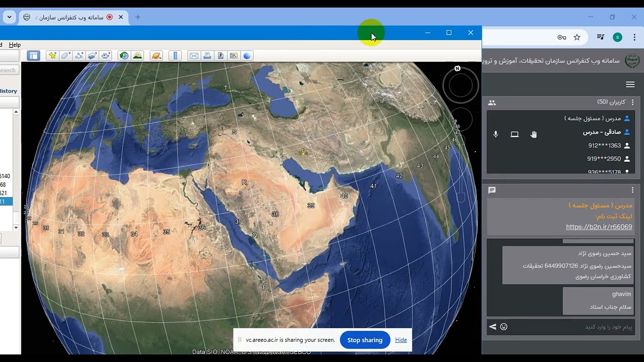Open the browser tab search dropdown arrow

[x=9, y=17]
